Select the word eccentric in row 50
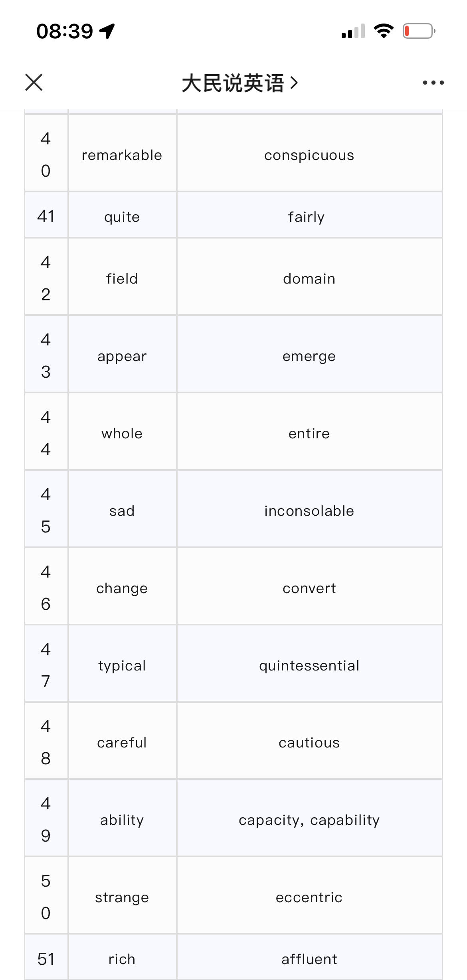Viewport: 467px width, 980px height. pos(309,897)
